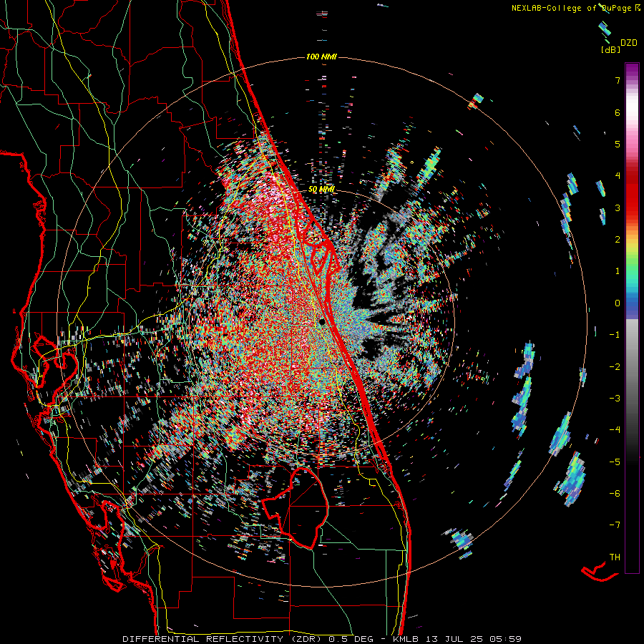644x644 pixels.
Task: Click the 5 value on color scale
Action: pyautogui.click(x=618, y=144)
